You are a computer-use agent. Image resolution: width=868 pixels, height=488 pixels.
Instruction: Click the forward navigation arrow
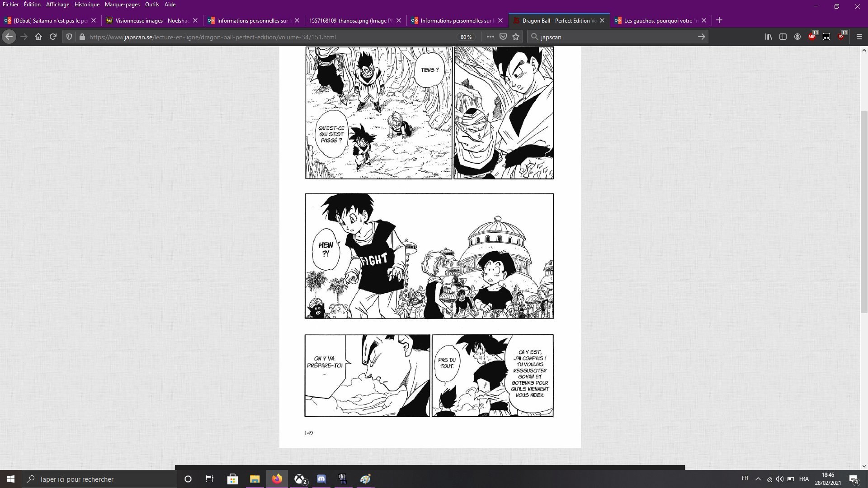point(24,37)
